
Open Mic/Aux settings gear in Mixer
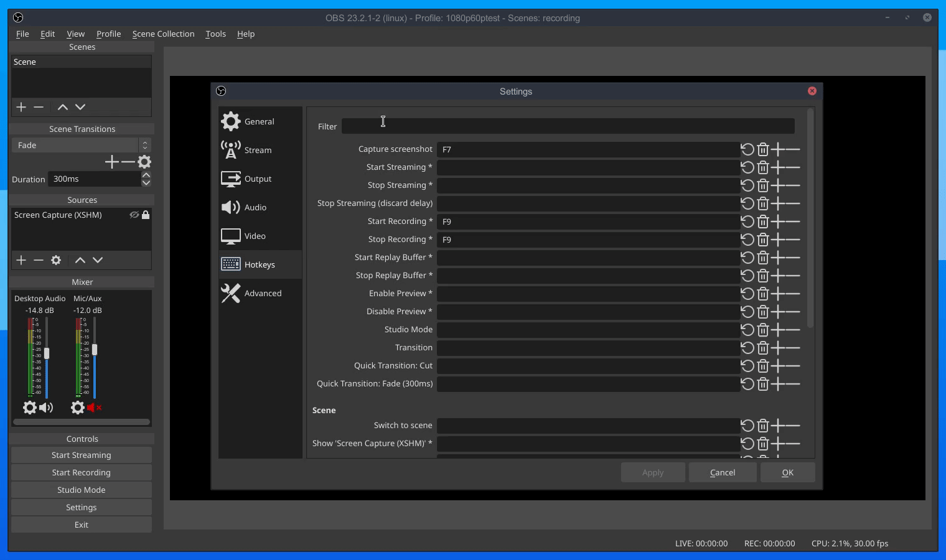pos(77,408)
